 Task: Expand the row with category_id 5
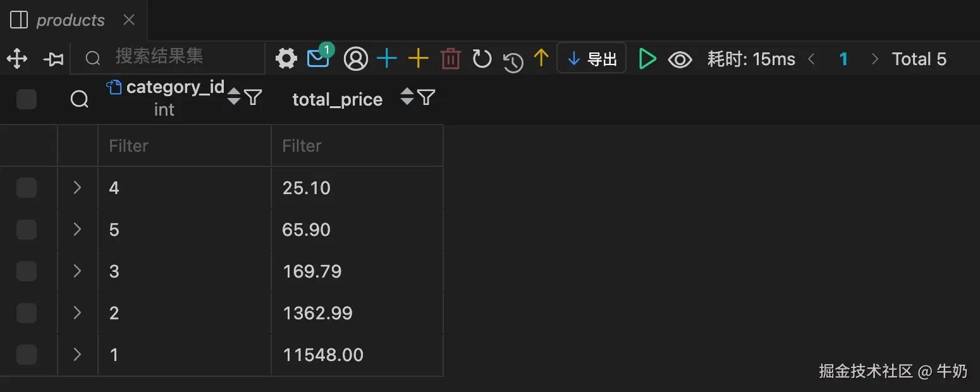[x=77, y=230]
